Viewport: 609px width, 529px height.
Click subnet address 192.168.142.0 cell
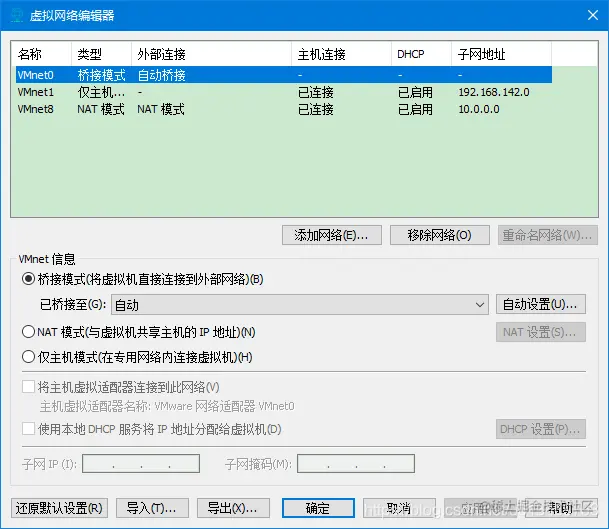(x=494, y=92)
